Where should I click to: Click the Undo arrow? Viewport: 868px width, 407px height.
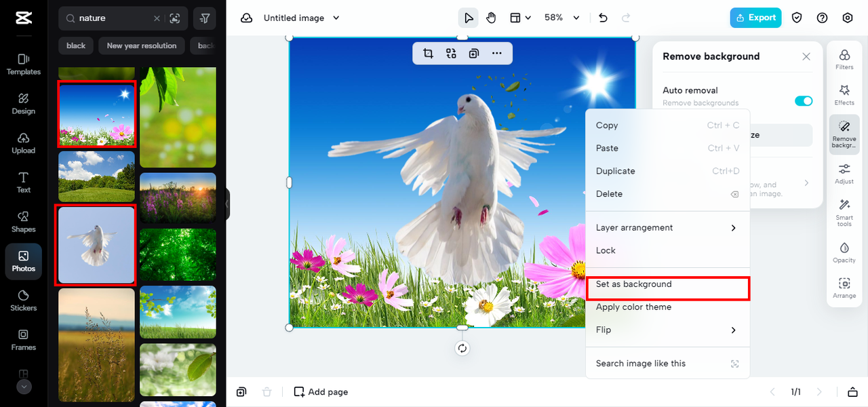(603, 18)
